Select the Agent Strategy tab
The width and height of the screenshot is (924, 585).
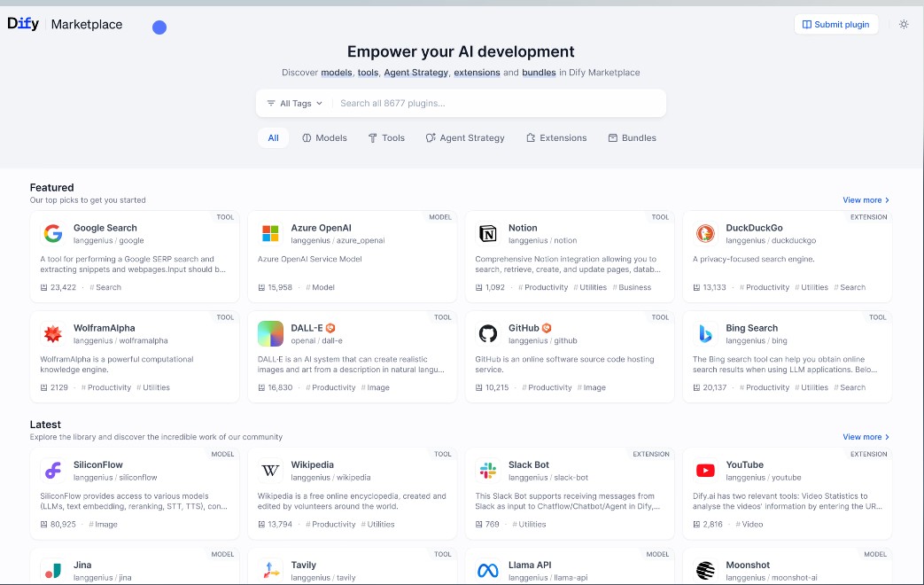tap(465, 138)
